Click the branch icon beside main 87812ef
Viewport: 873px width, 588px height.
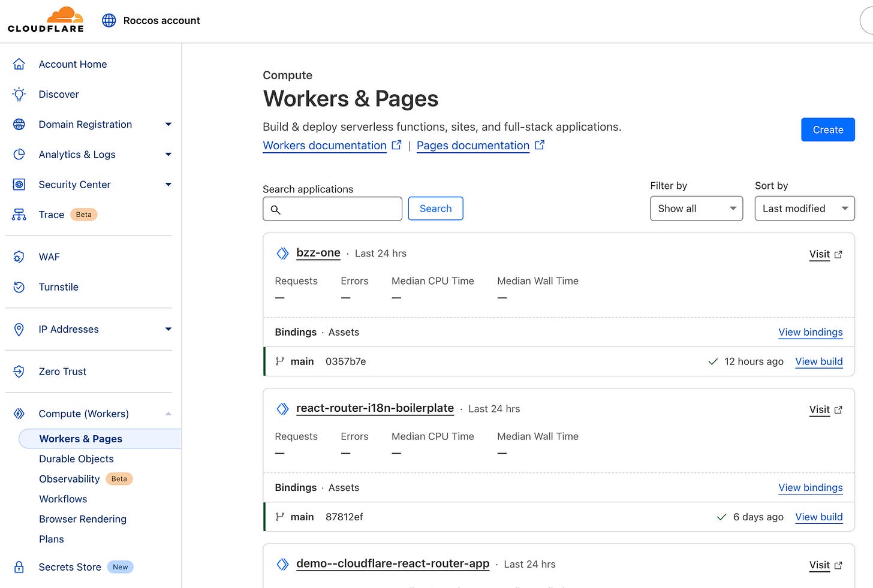[279, 517]
